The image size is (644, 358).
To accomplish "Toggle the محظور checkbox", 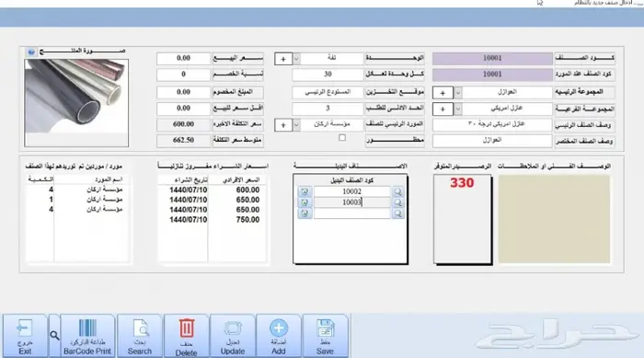I will (x=342, y=138).
